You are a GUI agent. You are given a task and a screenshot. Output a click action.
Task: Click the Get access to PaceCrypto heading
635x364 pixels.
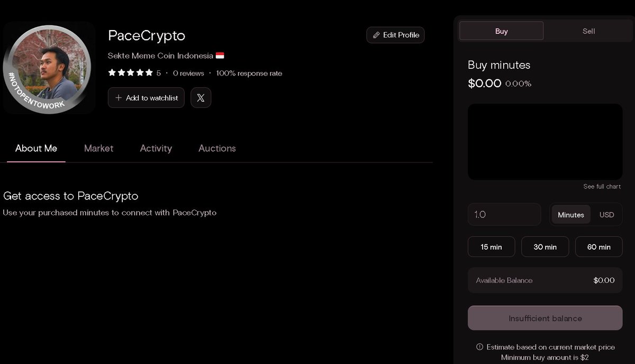point(70,196)
